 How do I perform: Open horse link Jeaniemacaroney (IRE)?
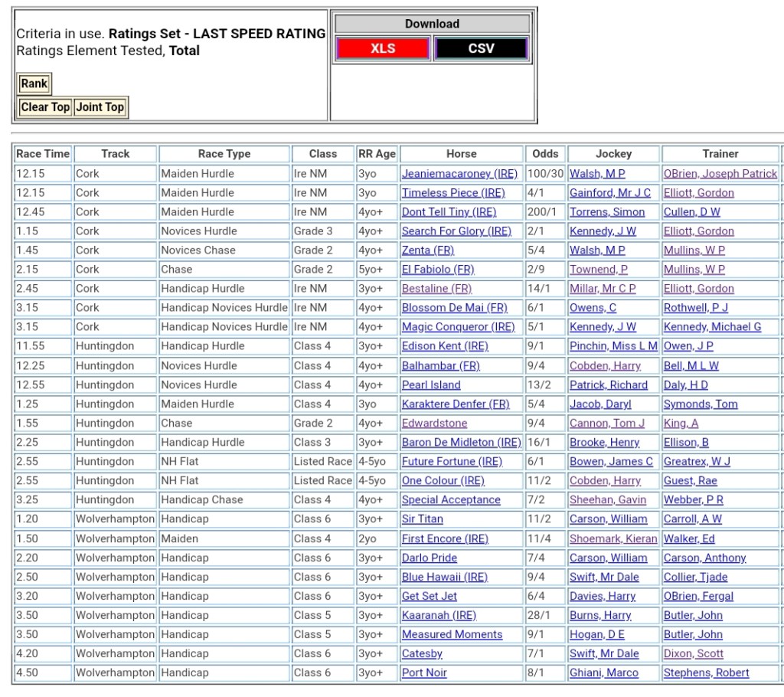tap(459, 174)
